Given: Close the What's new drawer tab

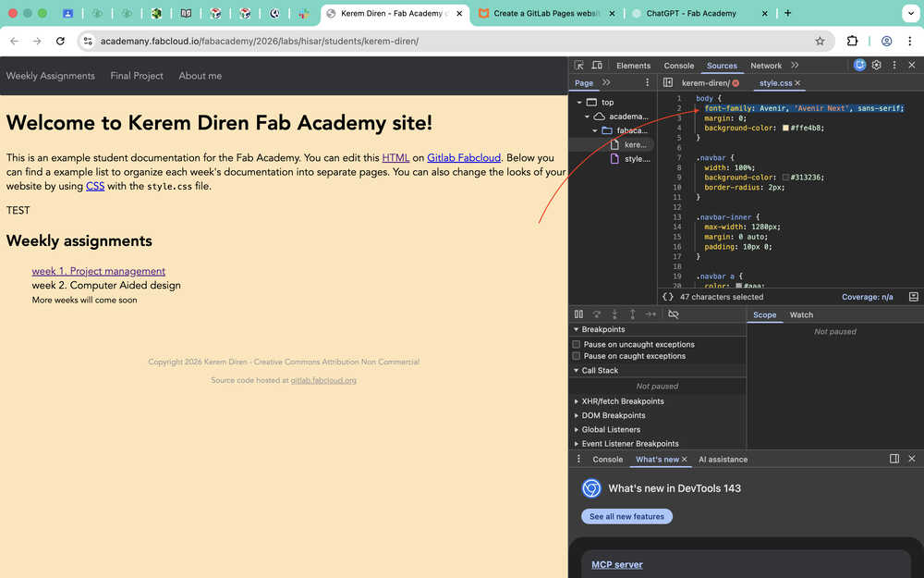Looking at the screenshot, I should click(684, 460).
